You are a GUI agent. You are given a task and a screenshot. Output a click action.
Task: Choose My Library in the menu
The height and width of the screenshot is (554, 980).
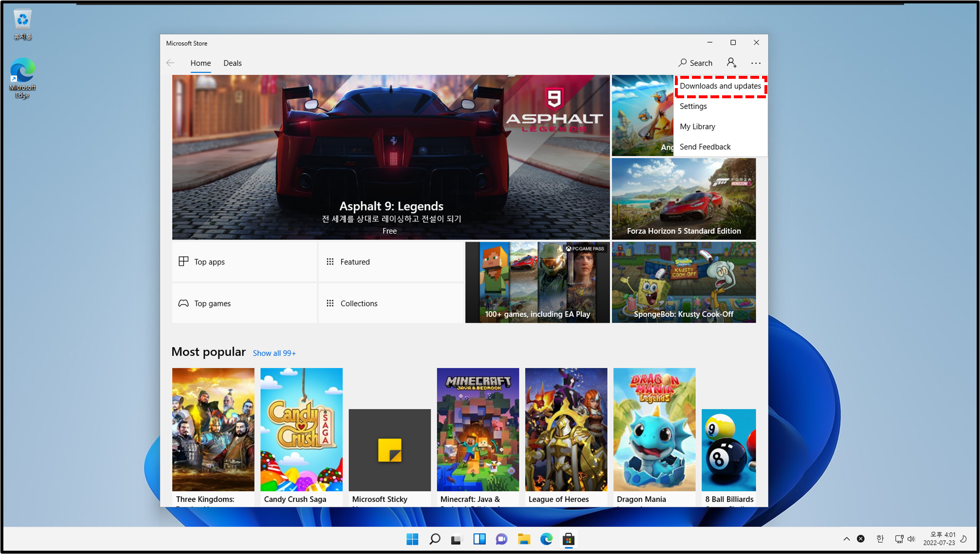pyautogui.click(x=720, y=126)
